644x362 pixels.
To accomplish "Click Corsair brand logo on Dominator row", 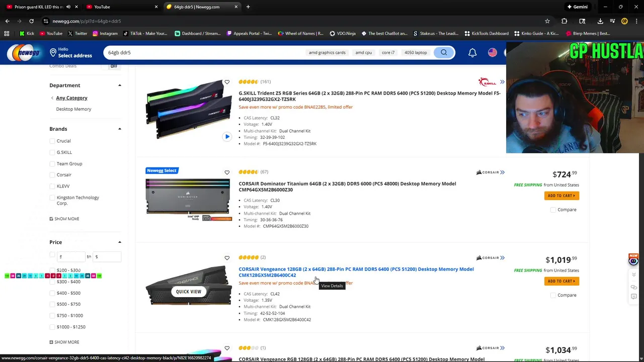I will (x=487, y=172).
